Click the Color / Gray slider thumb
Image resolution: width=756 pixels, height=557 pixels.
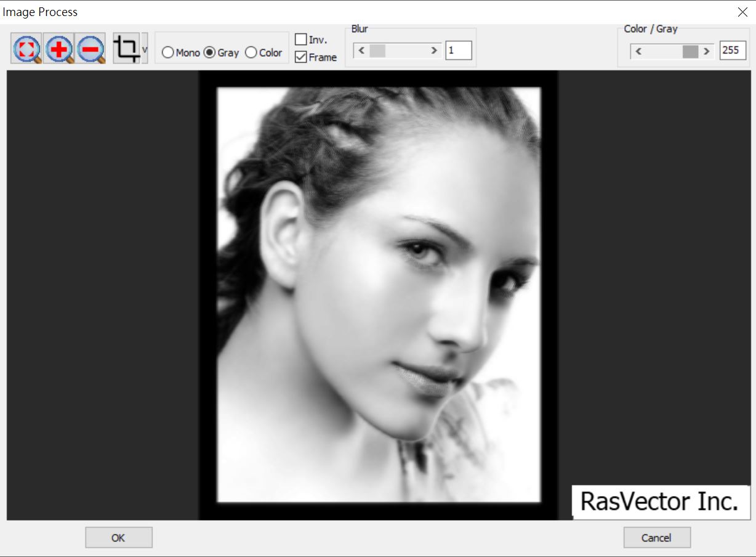click(690, 52)
